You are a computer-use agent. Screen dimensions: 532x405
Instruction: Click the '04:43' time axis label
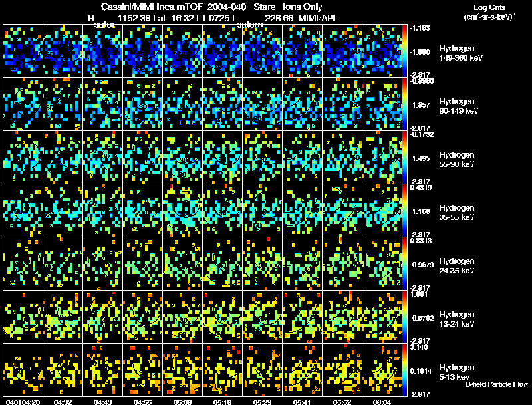103,402
